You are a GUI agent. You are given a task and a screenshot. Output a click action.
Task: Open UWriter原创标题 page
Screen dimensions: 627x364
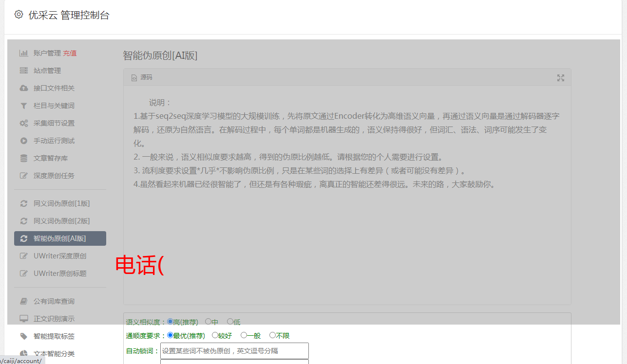(x=60, y=273)
